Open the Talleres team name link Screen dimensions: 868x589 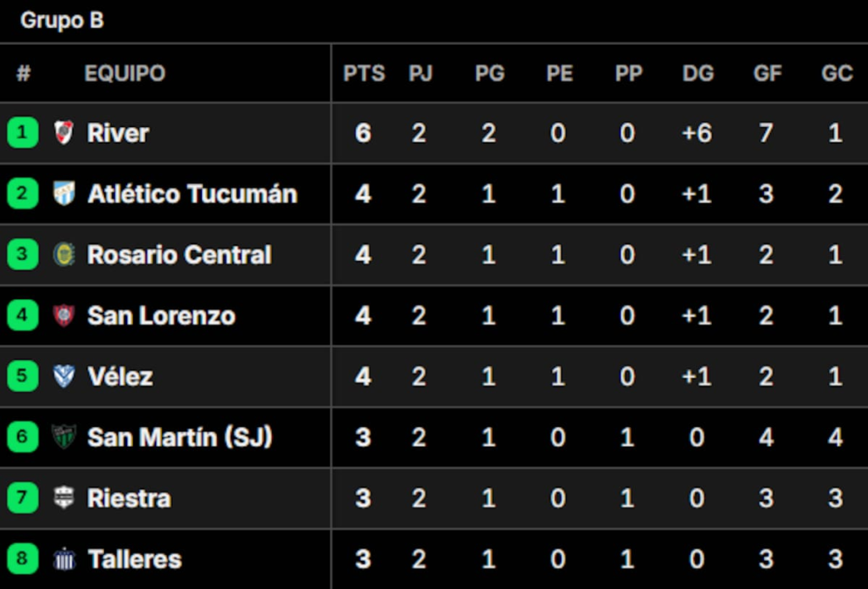pos(135,560)
